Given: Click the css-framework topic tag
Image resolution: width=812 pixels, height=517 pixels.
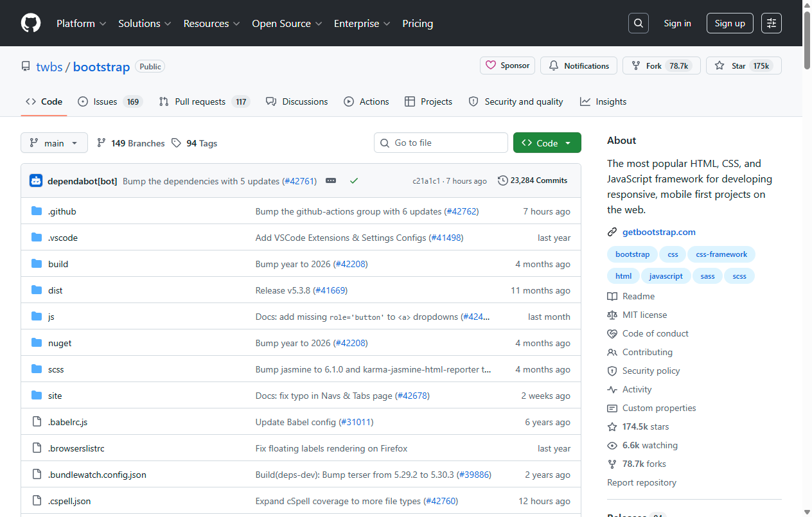Looking at the screenshot, I should [x=721, y=254].
